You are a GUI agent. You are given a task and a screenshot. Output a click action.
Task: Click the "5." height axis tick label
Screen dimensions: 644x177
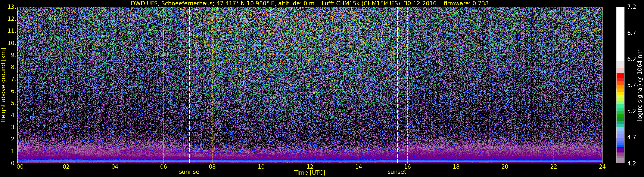13,103
